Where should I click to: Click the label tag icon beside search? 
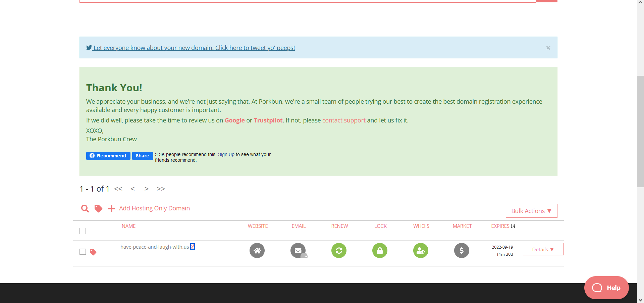[98, 208]
